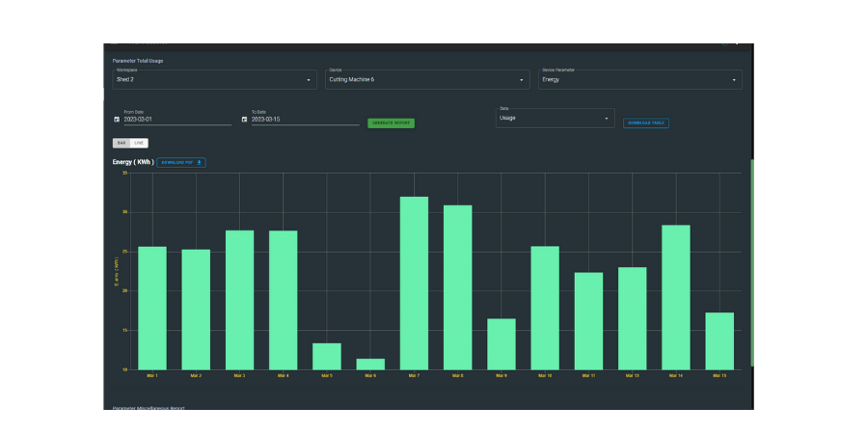Click the Mar 3 energy bar
The width and height of the screenshot is (868, 434).
240,300
